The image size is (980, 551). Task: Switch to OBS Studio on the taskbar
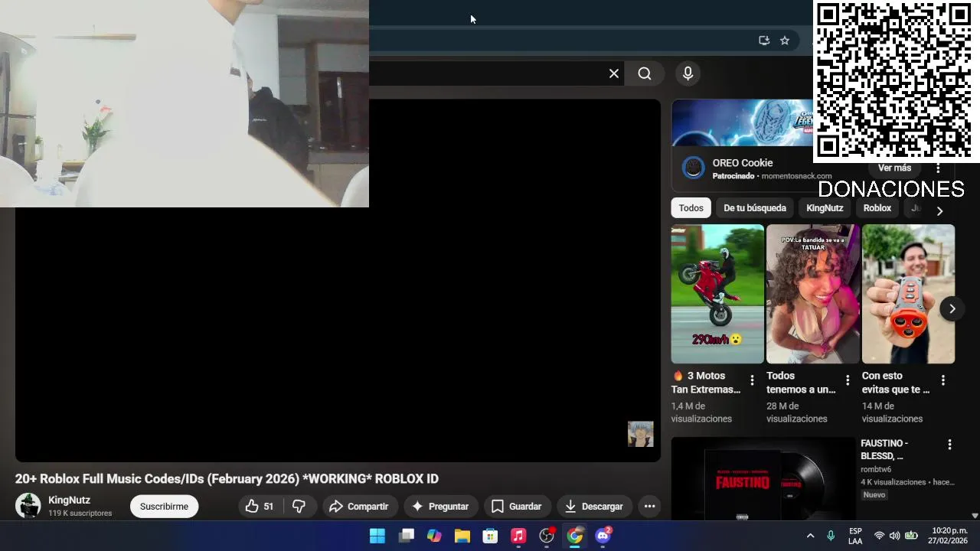[x=547, y=536]
